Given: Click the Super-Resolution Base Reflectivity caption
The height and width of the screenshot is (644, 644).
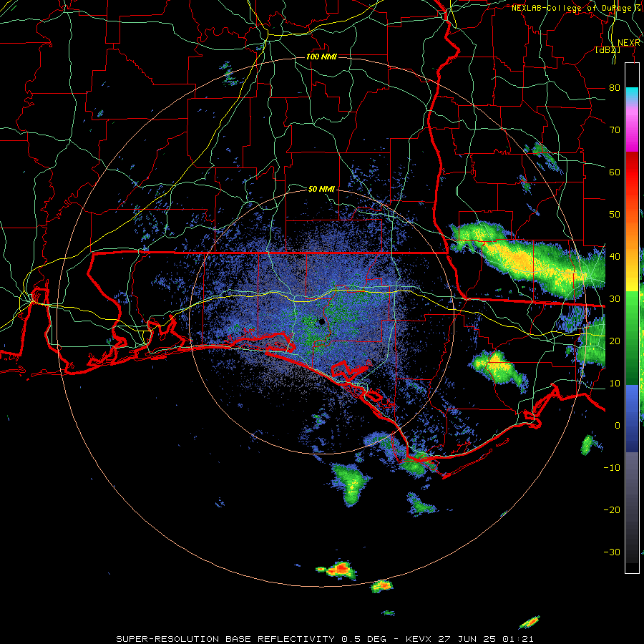Looking at the screenshot, I should [x=225, y=639].
